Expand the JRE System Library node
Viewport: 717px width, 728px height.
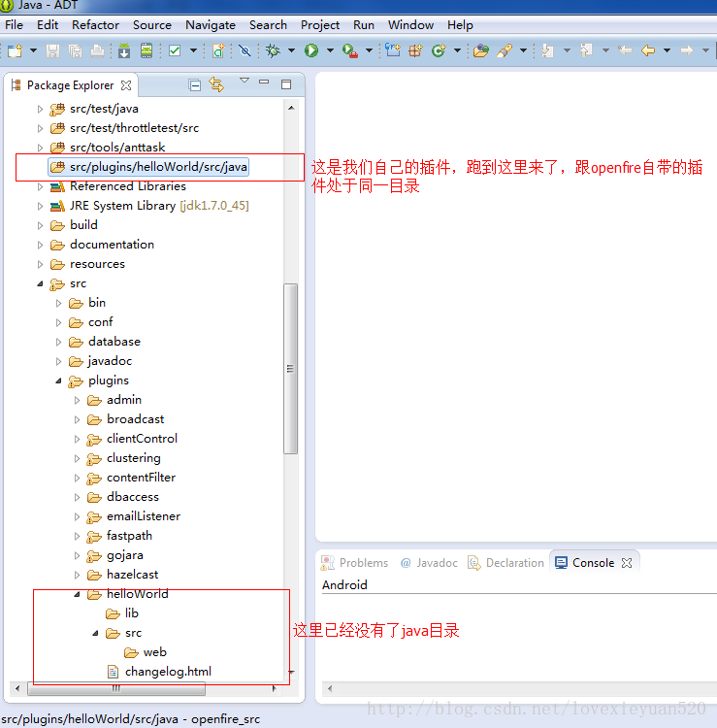click(x=41, y=206)
